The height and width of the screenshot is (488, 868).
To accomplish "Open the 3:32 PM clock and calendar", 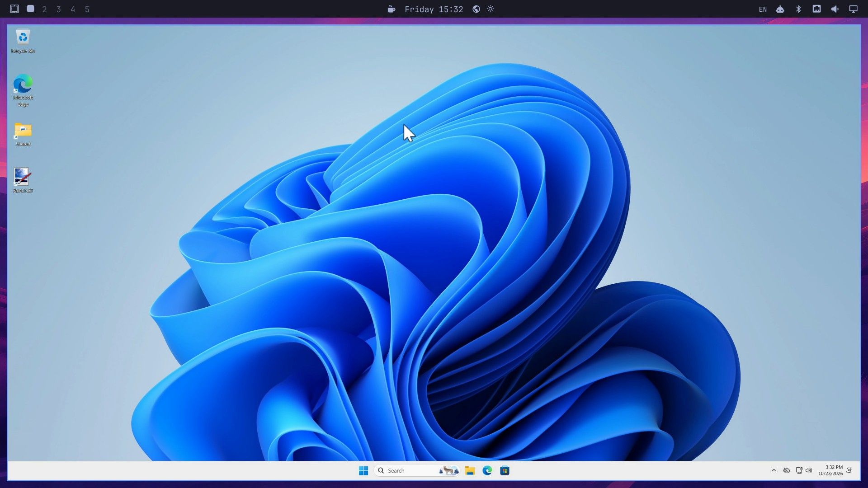I will (x=830, y=470).
